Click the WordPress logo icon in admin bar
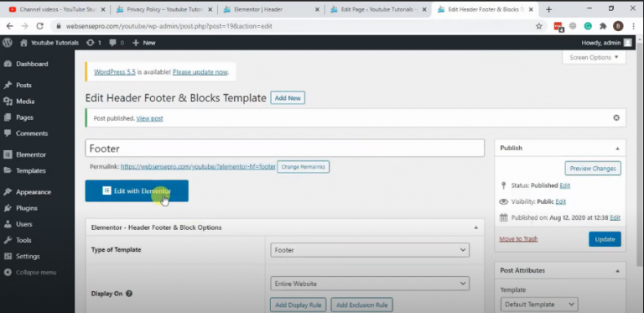Screen dimensions: 644x313 coord(8,42)
